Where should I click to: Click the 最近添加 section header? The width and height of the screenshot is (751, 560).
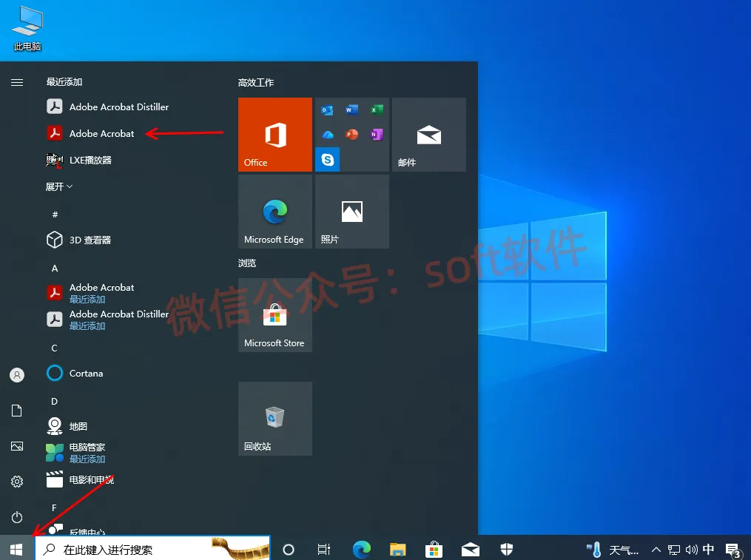tap(64, 82)
